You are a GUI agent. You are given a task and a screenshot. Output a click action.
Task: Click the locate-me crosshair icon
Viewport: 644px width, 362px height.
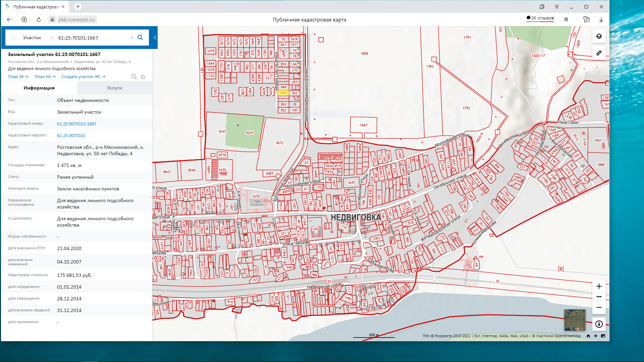pyautogui.click(x=595, y=336)
